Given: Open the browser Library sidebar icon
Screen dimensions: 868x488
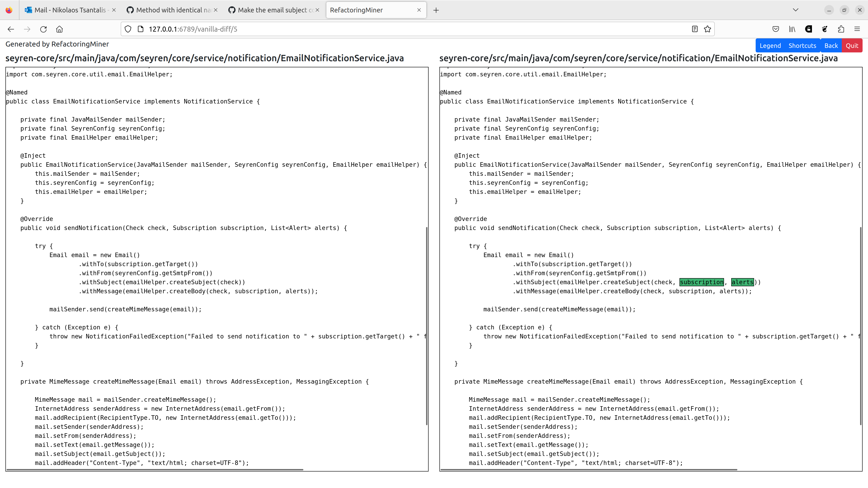Looking at the screenshot, I should [x=792, y=29].
